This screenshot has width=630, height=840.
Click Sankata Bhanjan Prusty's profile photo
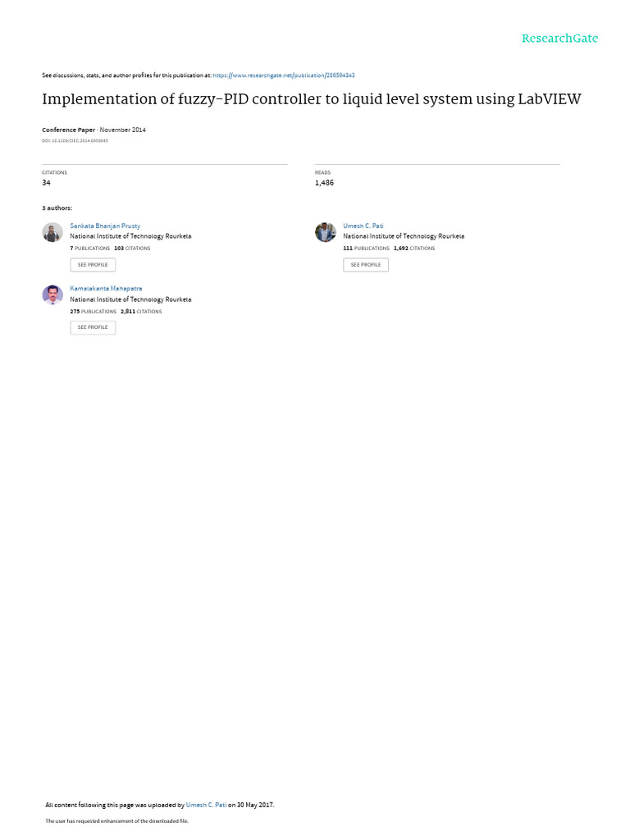point(52,232)
